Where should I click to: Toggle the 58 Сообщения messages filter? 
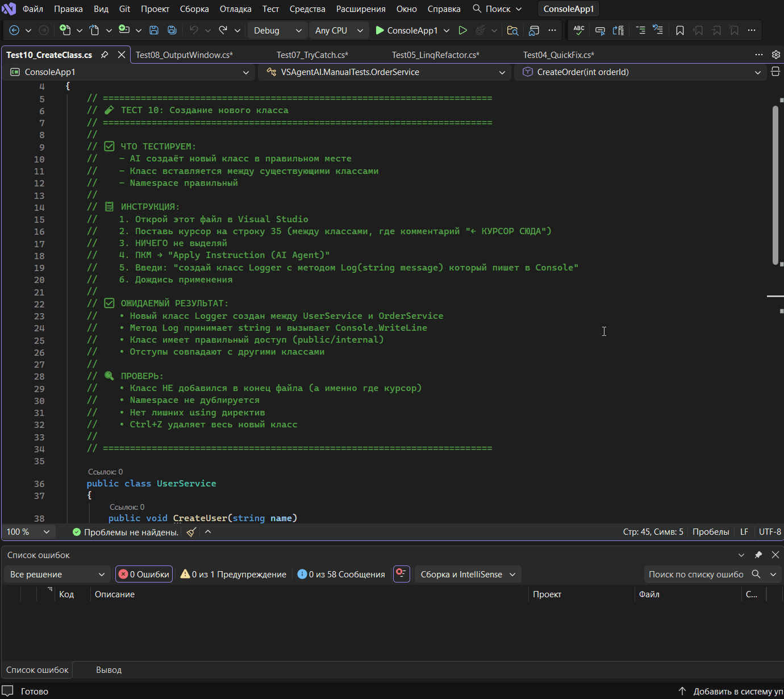click(341, 574)
